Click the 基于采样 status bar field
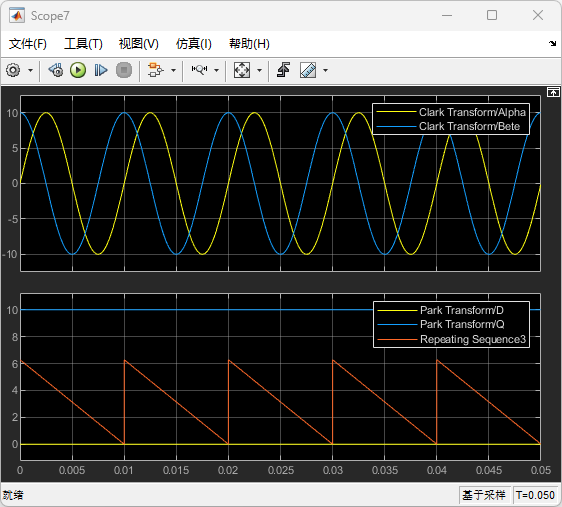Viewport: 562px width, 507px height. tap(484, 495)
